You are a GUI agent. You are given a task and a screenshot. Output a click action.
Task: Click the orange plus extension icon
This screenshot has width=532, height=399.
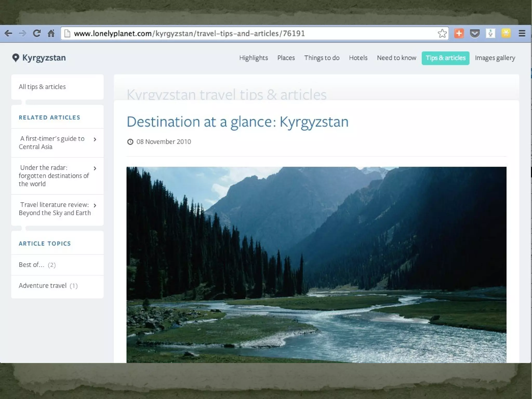(459, 34)
